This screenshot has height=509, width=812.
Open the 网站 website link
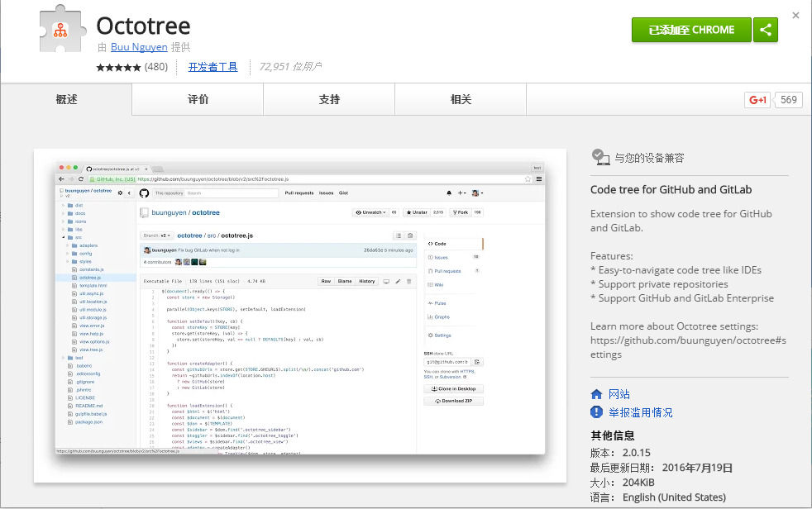pyautogui.click(x=619, y=394)
